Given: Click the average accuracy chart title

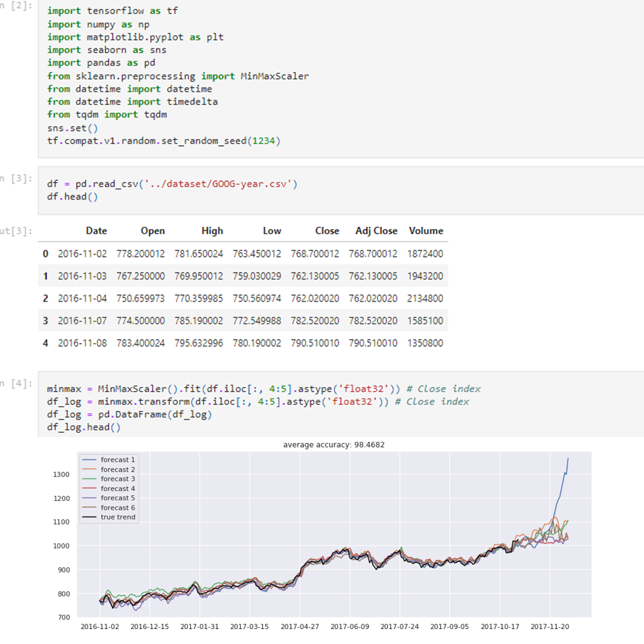Looking at the screenshot, I should point(334,445).
